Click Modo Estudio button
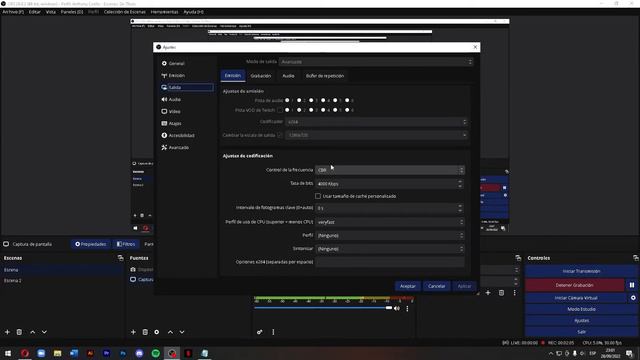The image size is (640, 360). (581, 309)
